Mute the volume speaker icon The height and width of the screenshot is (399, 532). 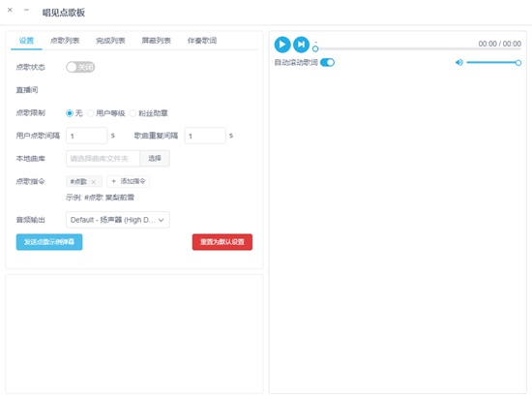coord(458,63)
